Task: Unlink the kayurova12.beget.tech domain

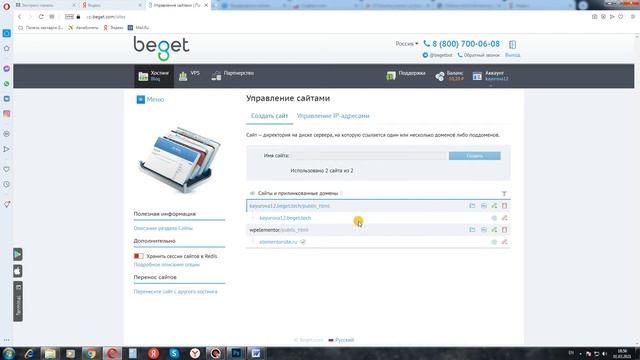Action: click(504, 218)
